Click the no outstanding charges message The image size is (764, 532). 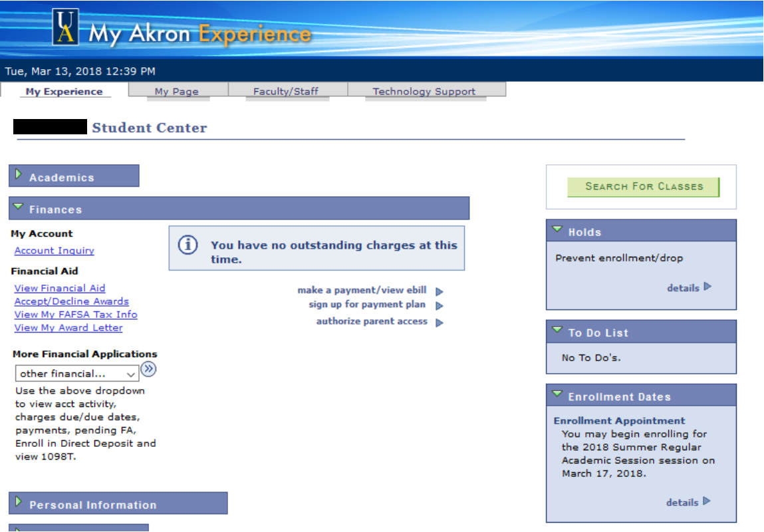coord(334,252)
